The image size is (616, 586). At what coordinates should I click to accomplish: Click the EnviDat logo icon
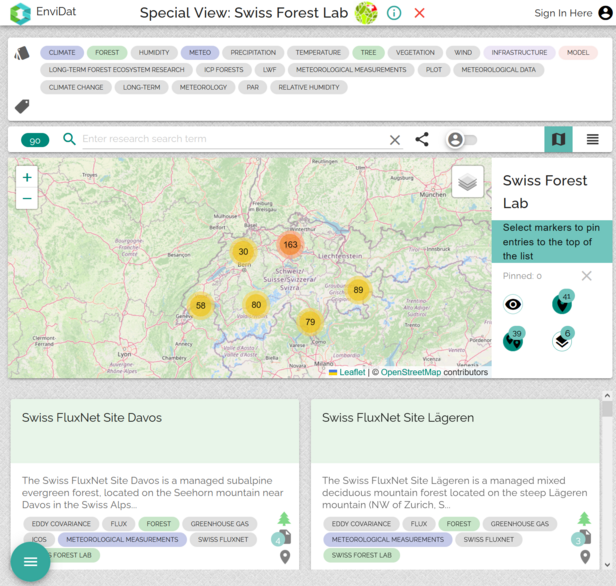coord(20,13)
